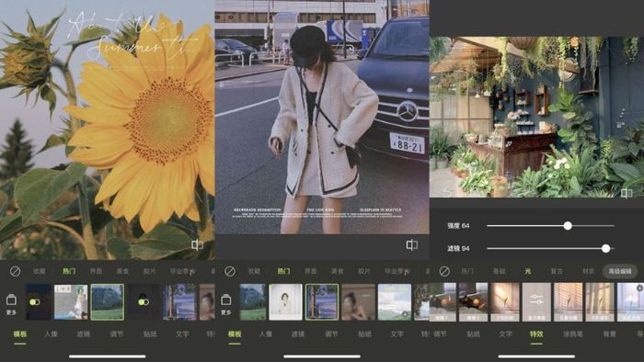Tap the no-template icon on the street portrait screen
Viewport: 644px width, 362px height.
coord(230,271)
